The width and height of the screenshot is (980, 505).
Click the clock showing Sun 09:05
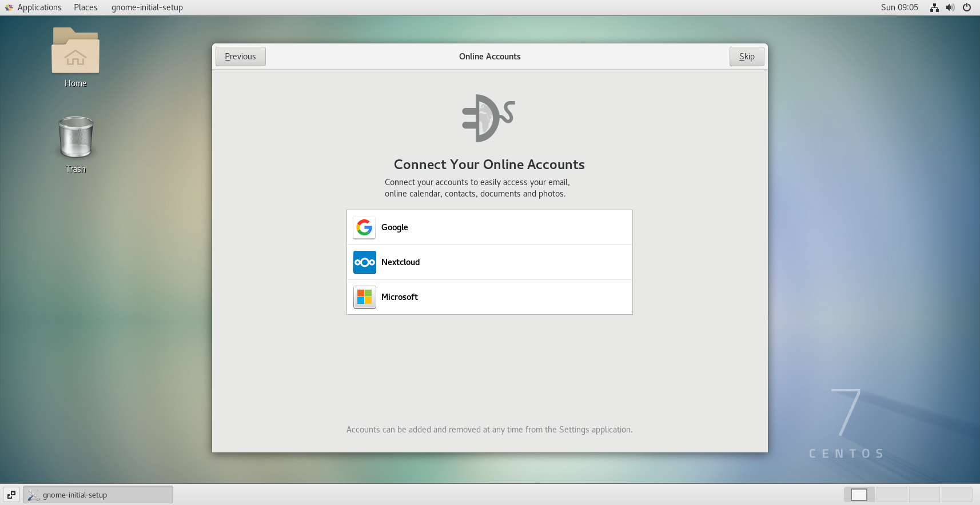pyautogui.click(x=899, y=7)
